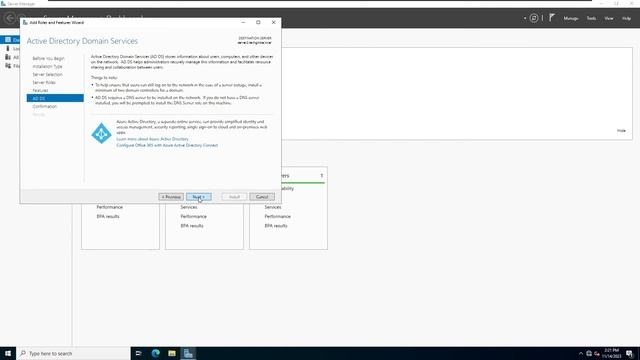Open Task View from taskbar
Viewport: 640px width, 360px height.
(138, 353)
